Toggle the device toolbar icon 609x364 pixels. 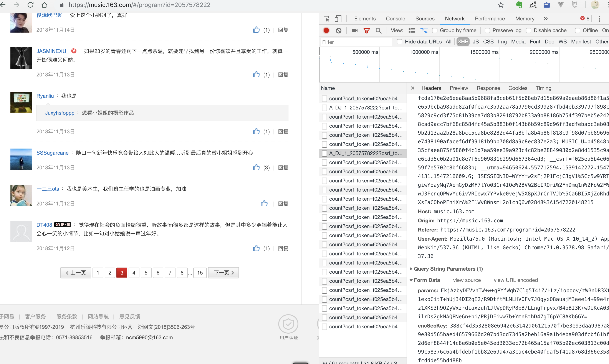[338, 19]
